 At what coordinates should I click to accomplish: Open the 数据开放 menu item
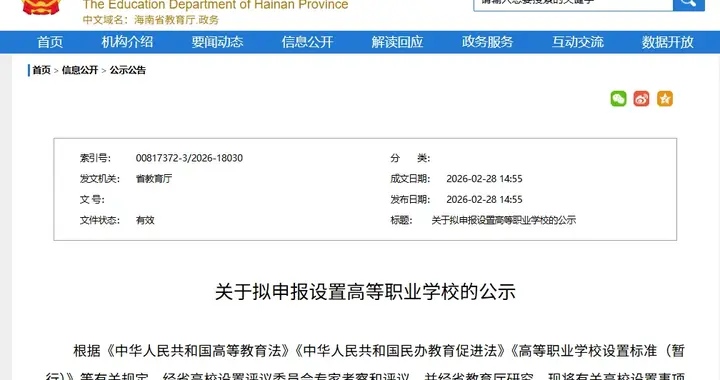[x=668, y=42]
